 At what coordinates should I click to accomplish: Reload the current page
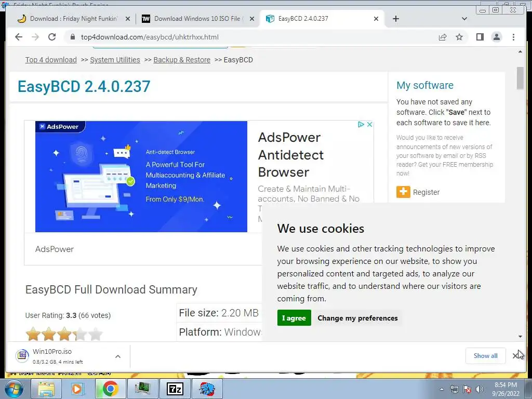(x=52, y=37)
